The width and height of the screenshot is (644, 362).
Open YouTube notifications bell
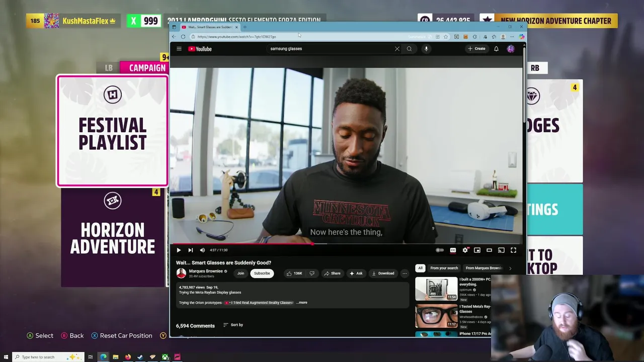496,49
